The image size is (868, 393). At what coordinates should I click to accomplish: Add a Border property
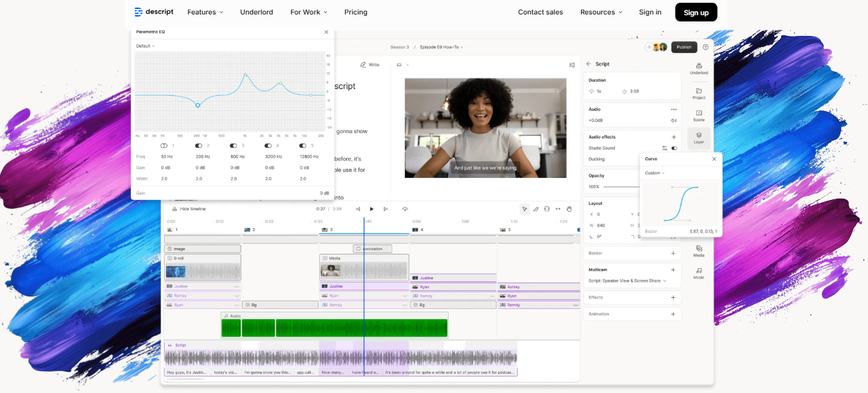(674, 253)
